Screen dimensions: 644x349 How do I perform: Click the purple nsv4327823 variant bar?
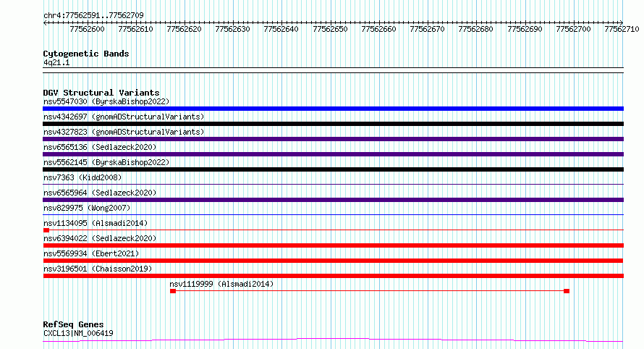pos(333,139)
